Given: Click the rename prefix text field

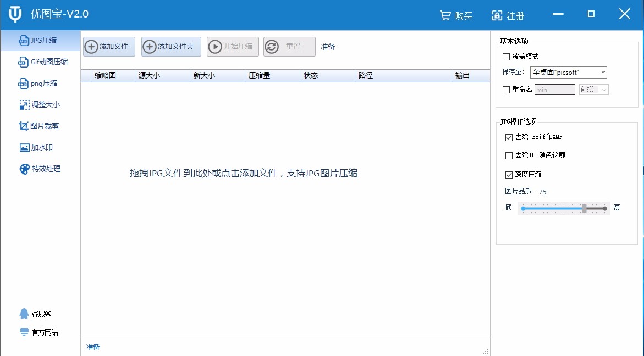Looking at the screenshot, I should click(554, 90).
